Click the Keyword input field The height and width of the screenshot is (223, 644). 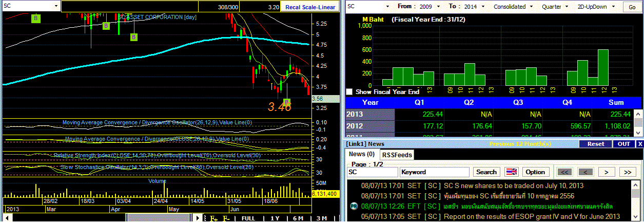coord(435,172)
